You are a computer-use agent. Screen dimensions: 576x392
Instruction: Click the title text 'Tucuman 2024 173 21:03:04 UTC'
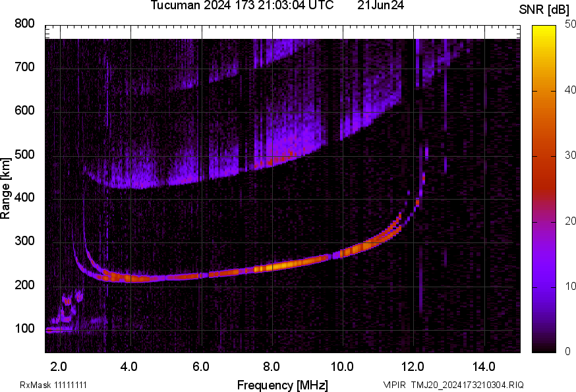(242, 5)
